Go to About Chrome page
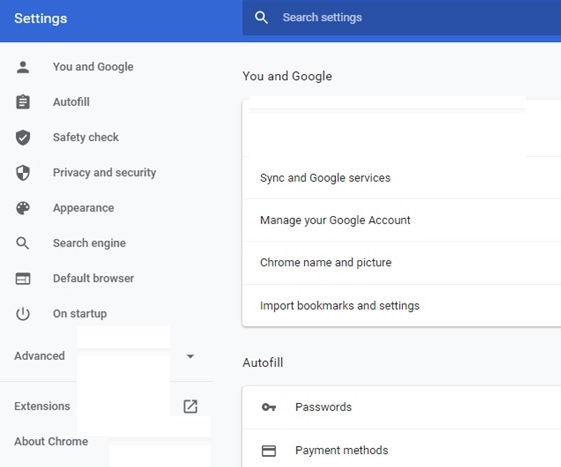This screenshot has width=561, height=467. coord(51,442)
